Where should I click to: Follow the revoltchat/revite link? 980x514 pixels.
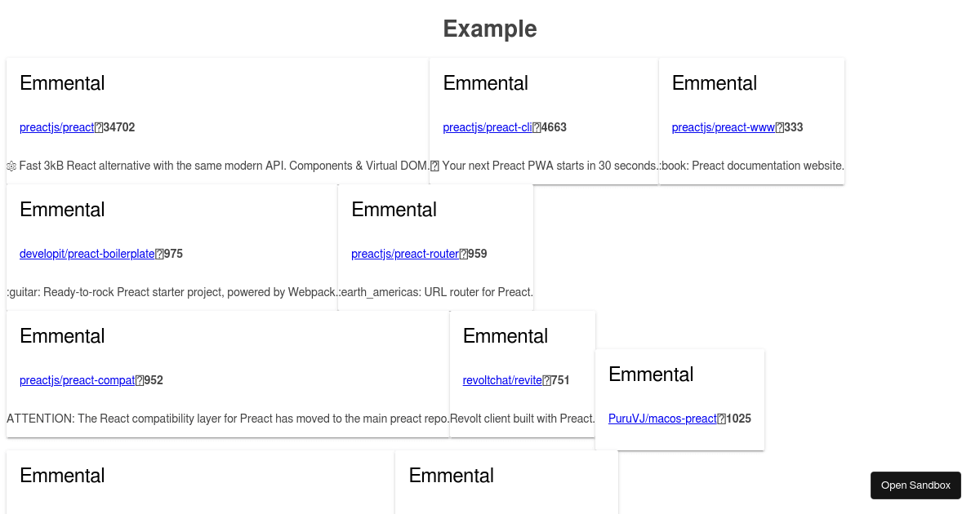(501, 380)
